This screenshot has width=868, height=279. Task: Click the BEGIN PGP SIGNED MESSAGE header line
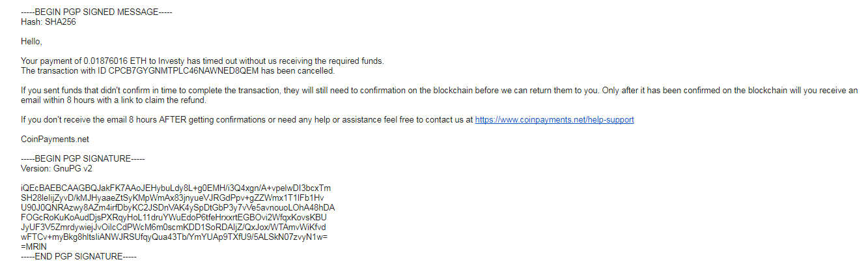pos(96,12)
